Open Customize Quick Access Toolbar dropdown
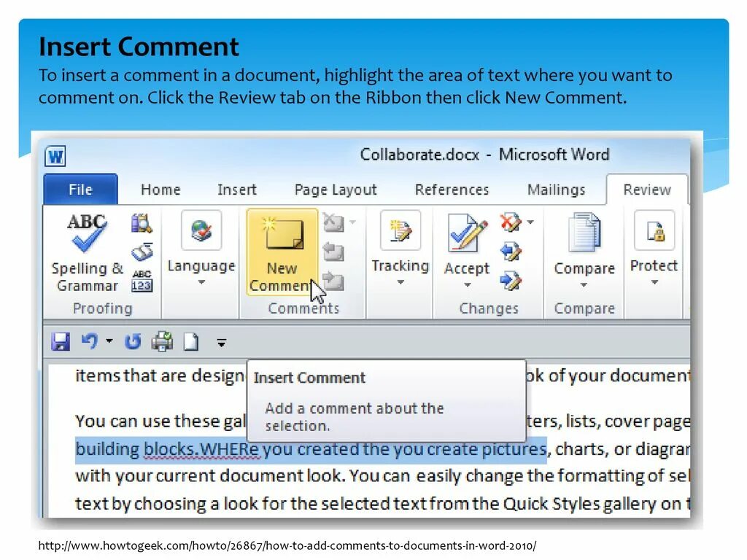This screenshot has width=747, height=560. point(222,343)
